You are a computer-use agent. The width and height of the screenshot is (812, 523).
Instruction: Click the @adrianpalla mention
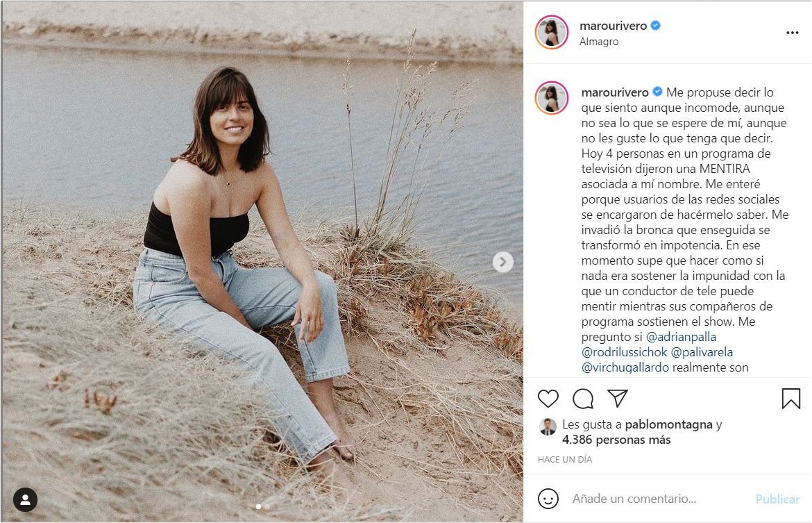[681, 337]
